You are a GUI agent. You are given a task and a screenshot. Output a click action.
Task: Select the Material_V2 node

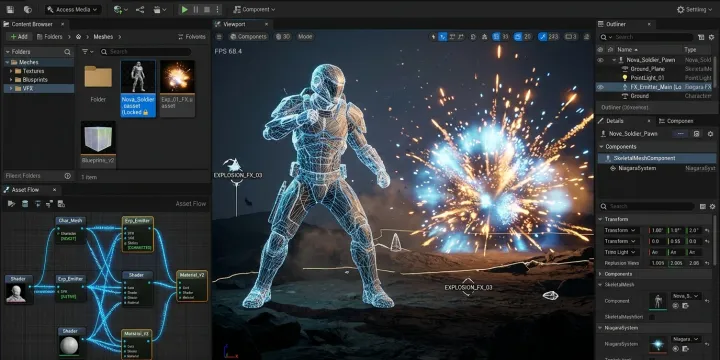tap(192, 286)
